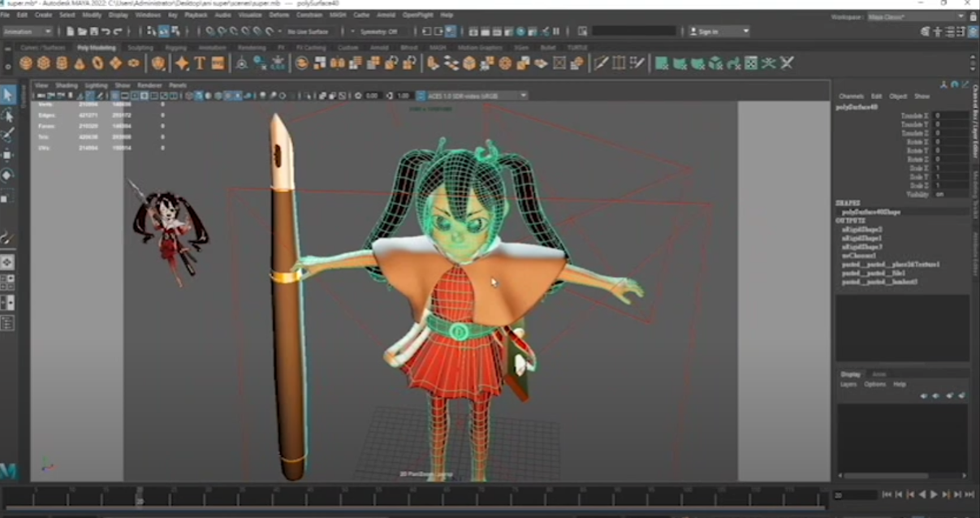Create a polygon cube from the shelf

coord(44,63)
